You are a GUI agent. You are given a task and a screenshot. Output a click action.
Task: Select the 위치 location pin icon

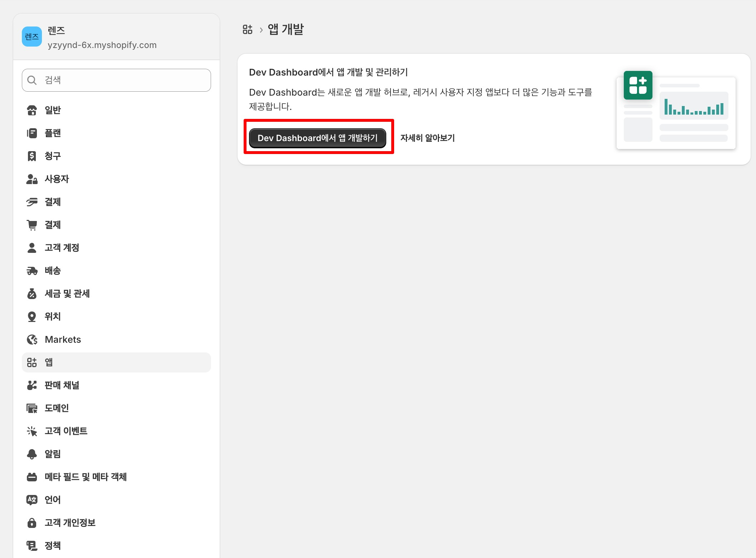tap(32, 317)
